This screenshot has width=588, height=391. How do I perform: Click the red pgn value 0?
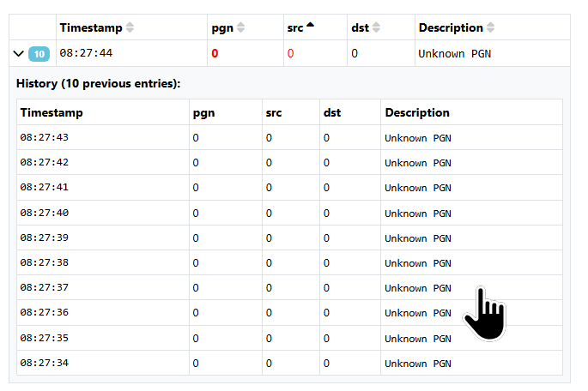coord(215,53)
